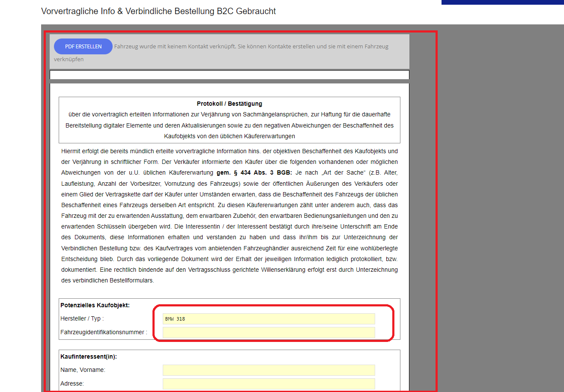Screen dimensions: 564x392
Task: Click the Protokoll / Bestätigung heading
Action: [x=230, y=104]
